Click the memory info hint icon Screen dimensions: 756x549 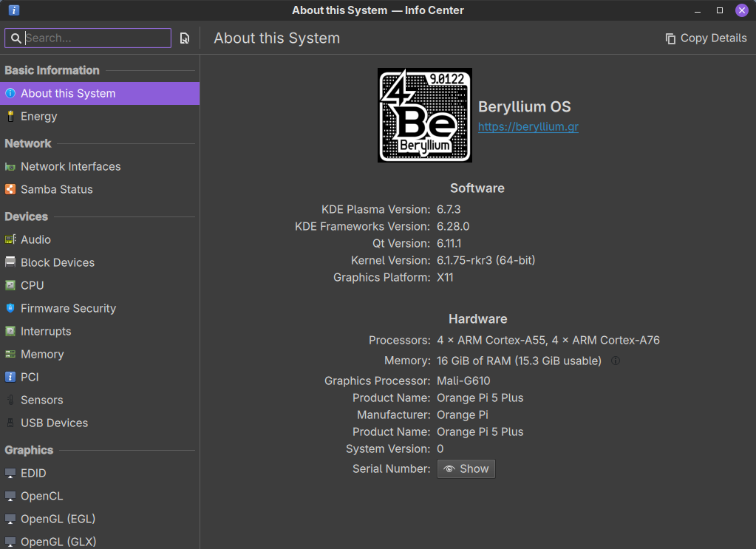pyautogui.click(x=616, y=361)
